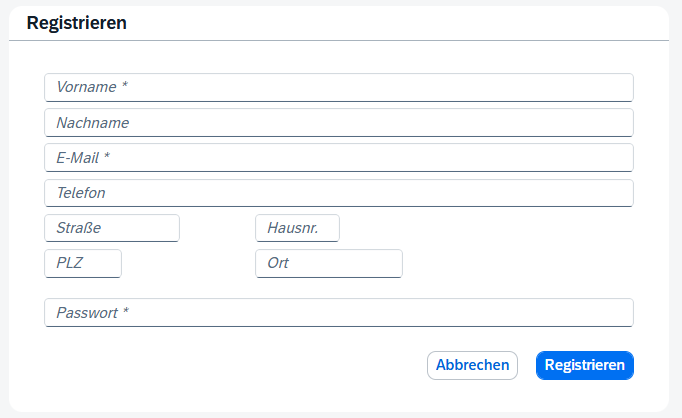Screen dimensions: 682x418
Task: Submit with the blue Registrieren button
Action: coord(585,365)
